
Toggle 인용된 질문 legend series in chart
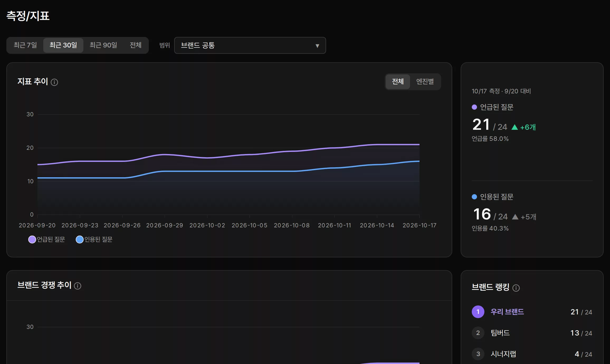point(94,240)
